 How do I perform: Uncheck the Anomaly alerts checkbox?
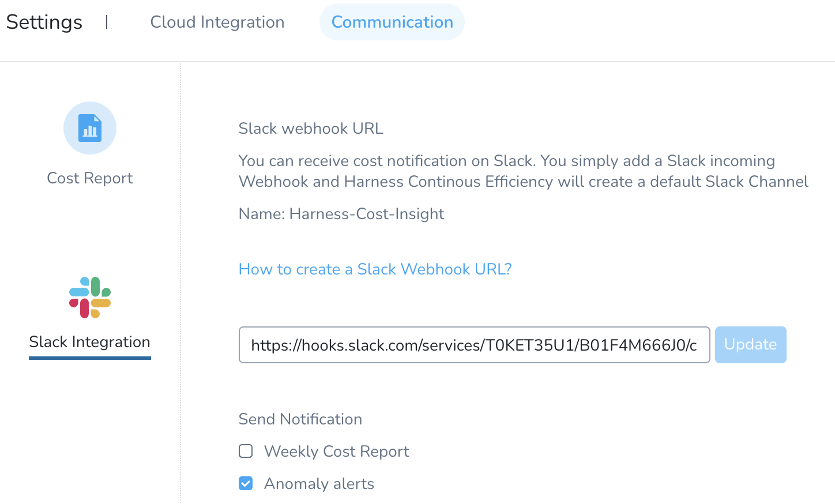click(246, 483)
